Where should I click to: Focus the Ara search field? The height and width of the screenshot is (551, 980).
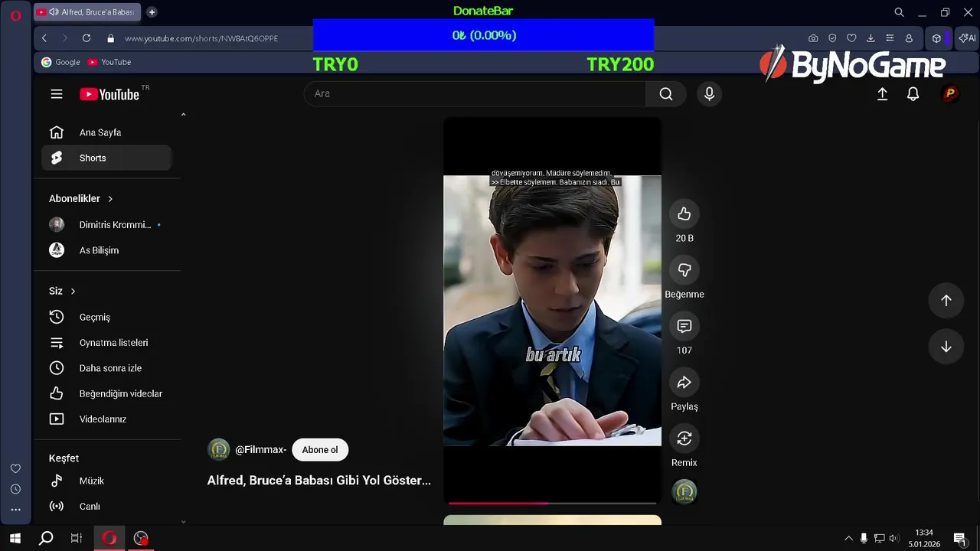(475, 93)
